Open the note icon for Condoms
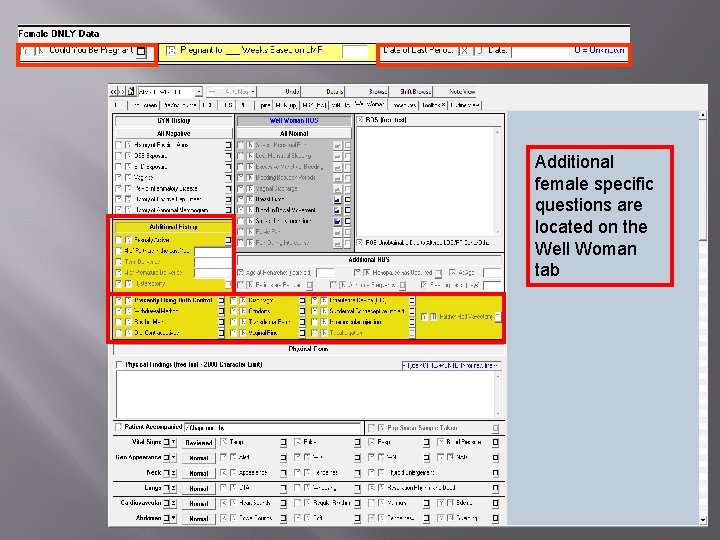 click(302, 311)
